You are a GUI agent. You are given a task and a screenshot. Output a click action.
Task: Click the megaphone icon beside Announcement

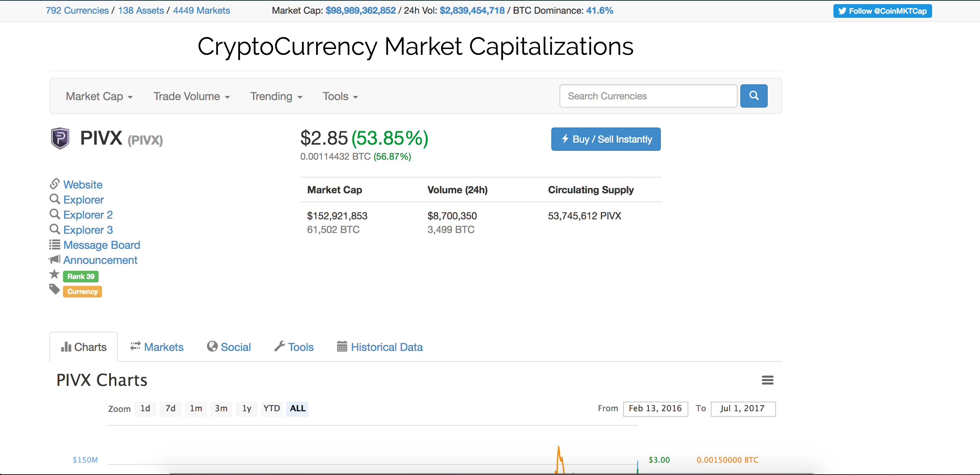(x=54, y=259)
